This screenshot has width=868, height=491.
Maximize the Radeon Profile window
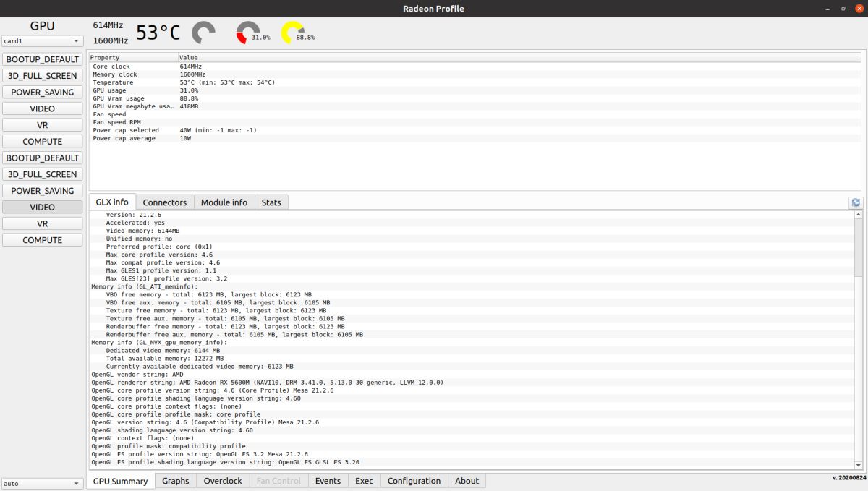click(843, 9)
